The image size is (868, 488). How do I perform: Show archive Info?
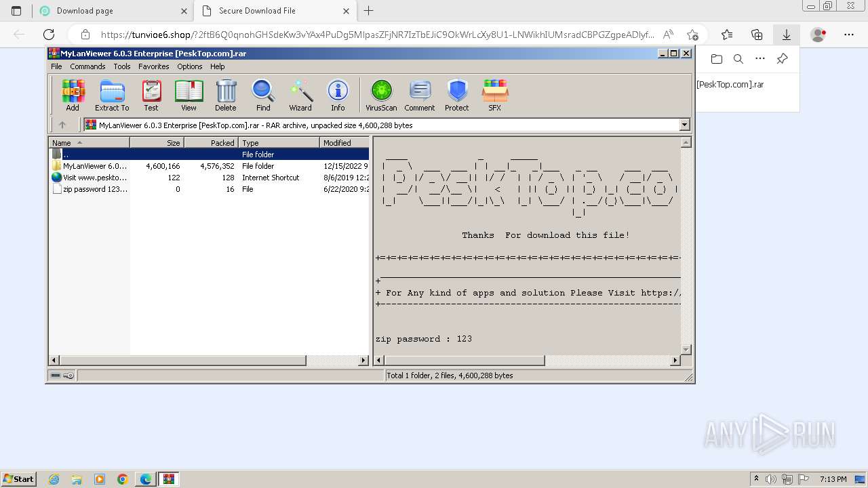[338, 95]
